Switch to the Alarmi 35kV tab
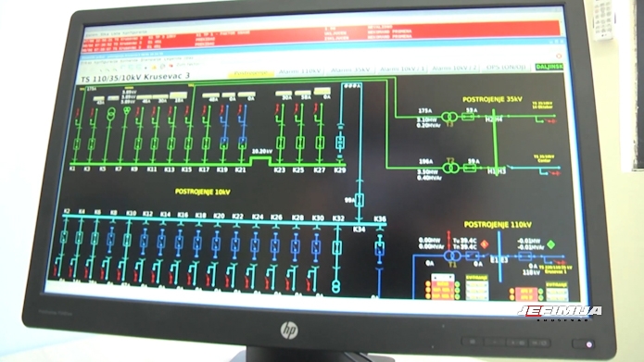 [350, 70]
